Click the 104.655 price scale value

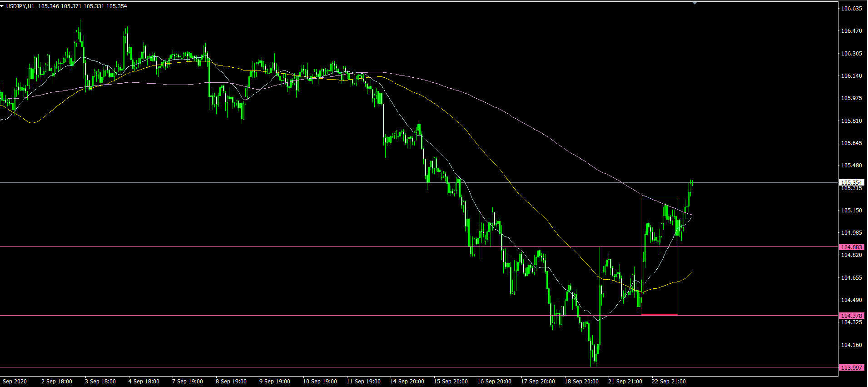pyautogui.click(x=851, y=278)
